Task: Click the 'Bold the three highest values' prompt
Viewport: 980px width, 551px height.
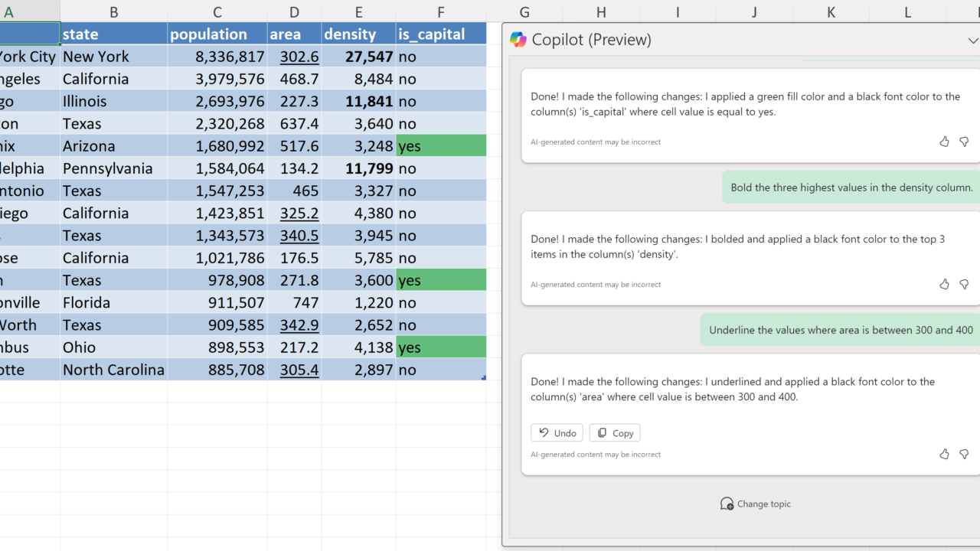Action: [x=851, y=187]
